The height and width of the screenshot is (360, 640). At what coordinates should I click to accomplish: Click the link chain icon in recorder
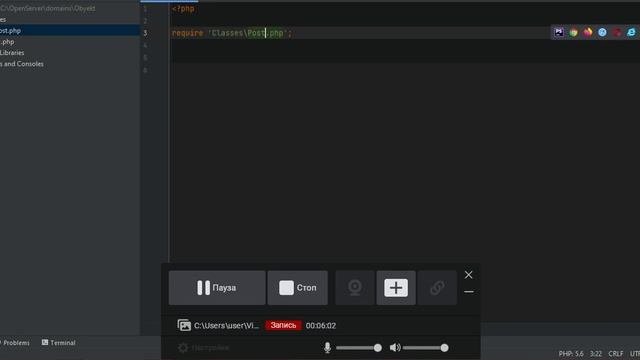(437, 288)
